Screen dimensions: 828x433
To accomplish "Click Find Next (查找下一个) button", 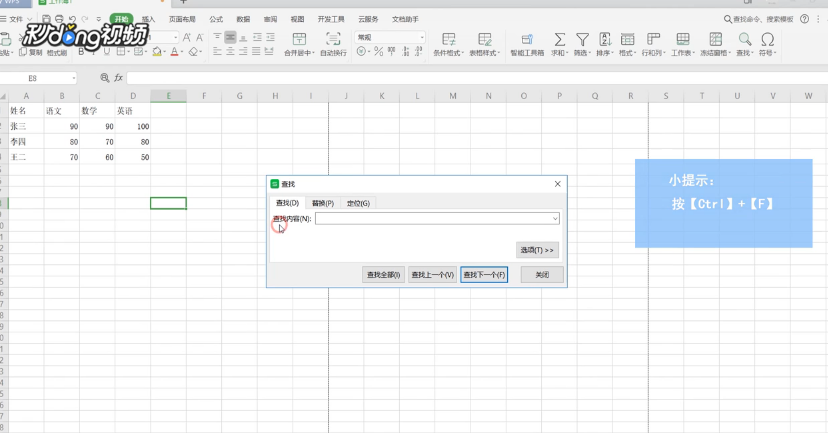I will point(484,275).
